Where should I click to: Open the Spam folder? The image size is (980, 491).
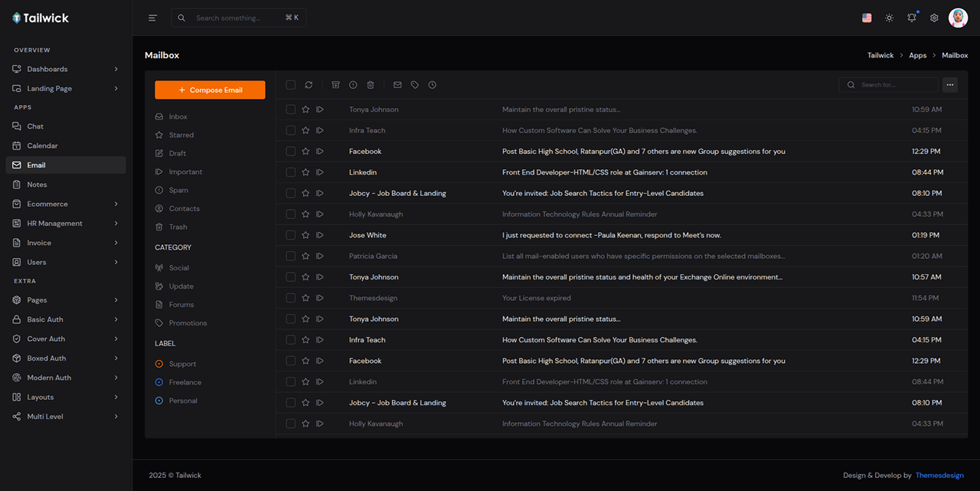pos(178,190)
